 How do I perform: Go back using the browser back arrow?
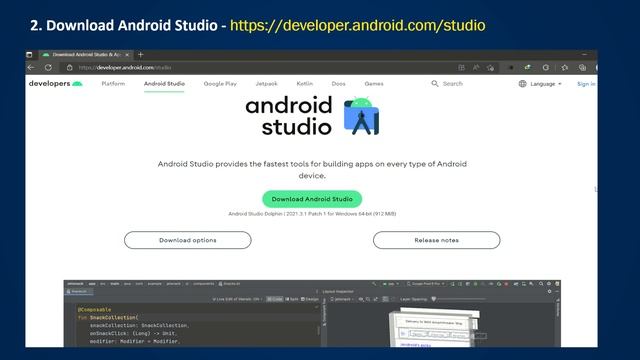coord(31,67)
